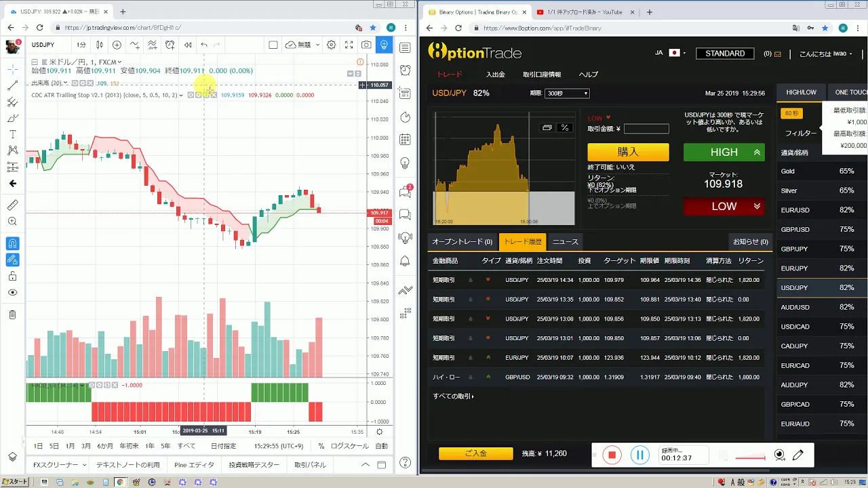Image resolution: width=868 pixels, height=488 pixels.
Task: Open the トレード menu in 8option
Action: [449, 75]
